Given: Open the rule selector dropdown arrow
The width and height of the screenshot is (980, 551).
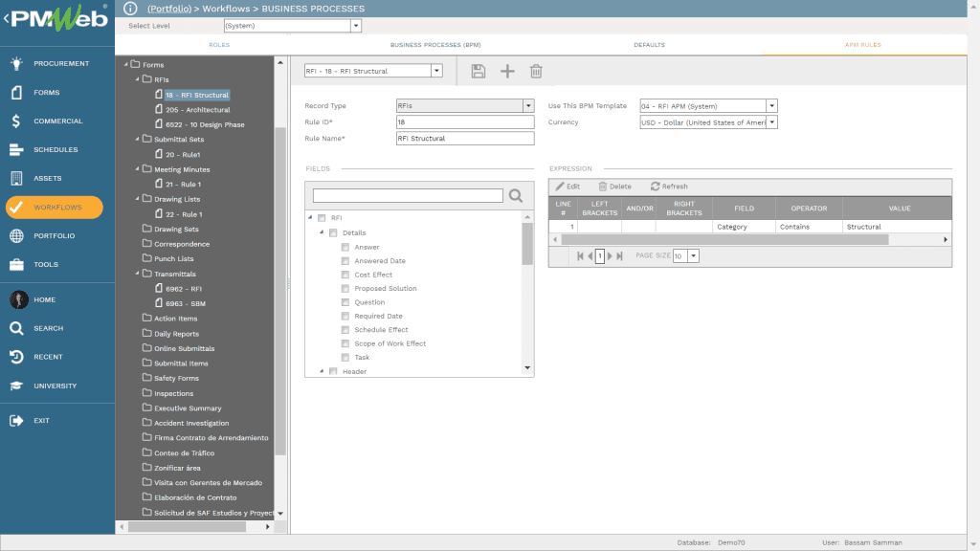Looking at the screenshot, I should [436, 71].
